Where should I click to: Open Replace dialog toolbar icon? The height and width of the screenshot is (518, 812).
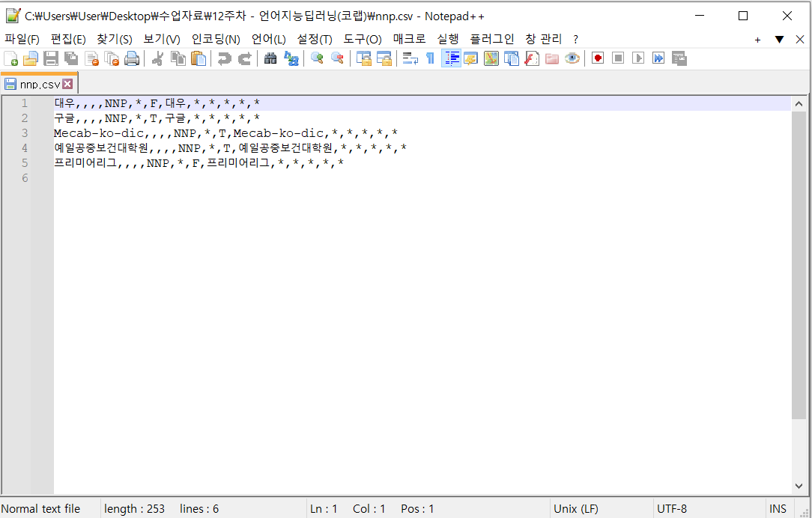(x=291, y=58)
